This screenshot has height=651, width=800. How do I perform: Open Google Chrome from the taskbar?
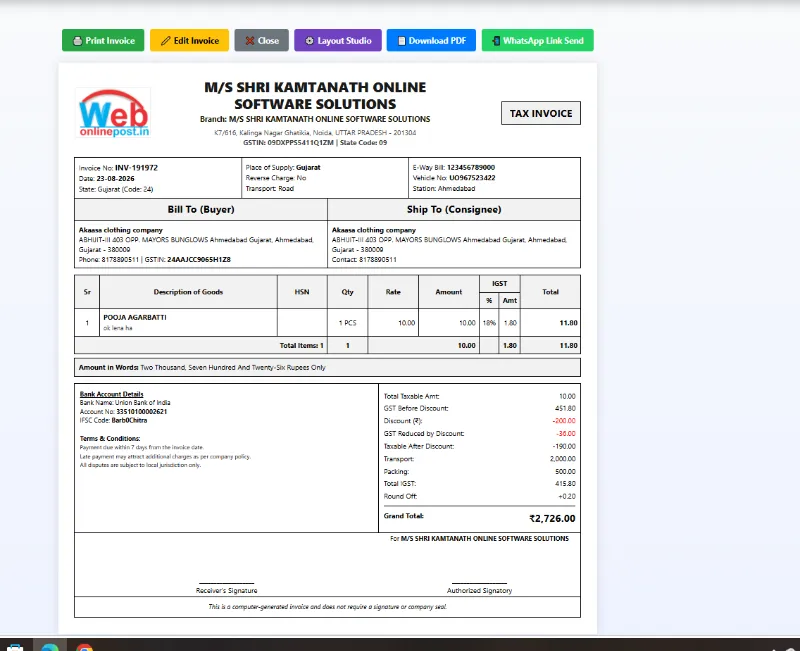coord(85,647)
